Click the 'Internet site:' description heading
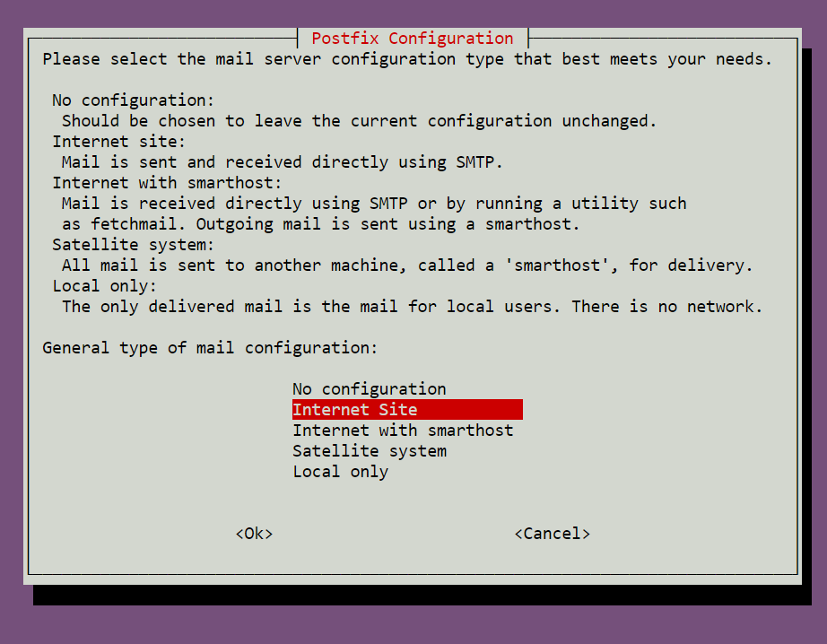Image resolution: width=827 pixels, height=644 pixels. [118, 142]
